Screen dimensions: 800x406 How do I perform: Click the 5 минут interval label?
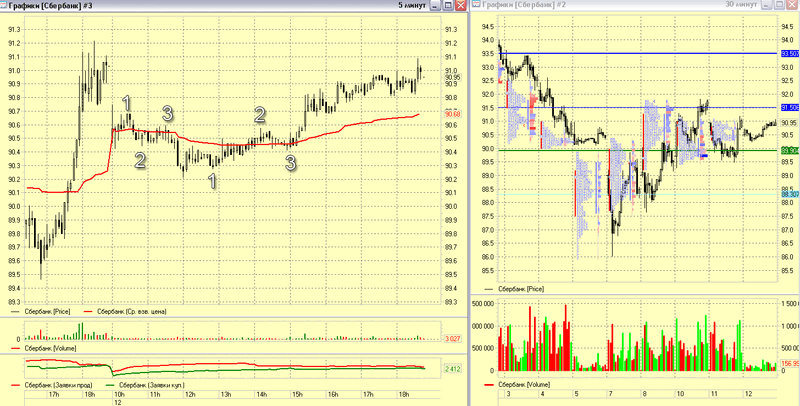(x=412, y=5)
